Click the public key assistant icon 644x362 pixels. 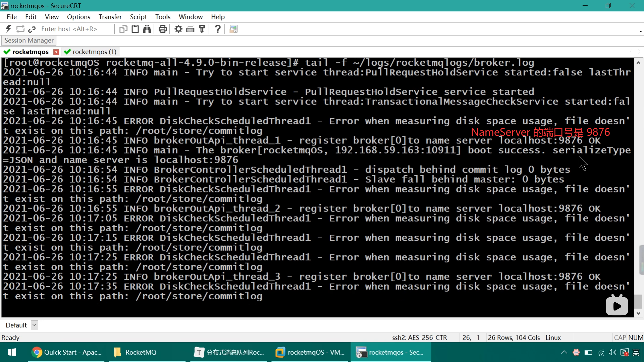[202, 29]
